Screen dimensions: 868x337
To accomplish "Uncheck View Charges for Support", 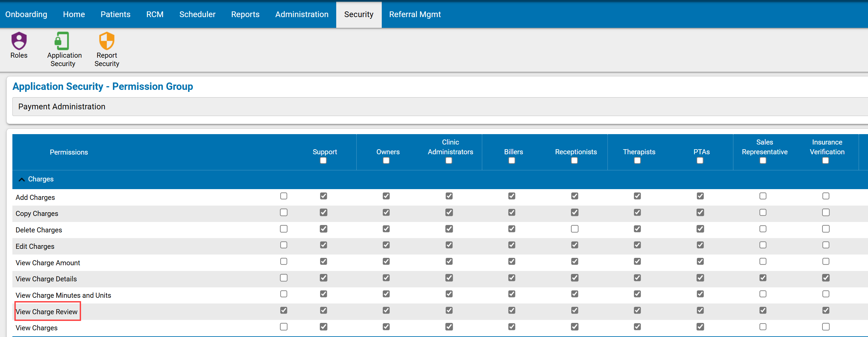I will [x=284, y=327].
